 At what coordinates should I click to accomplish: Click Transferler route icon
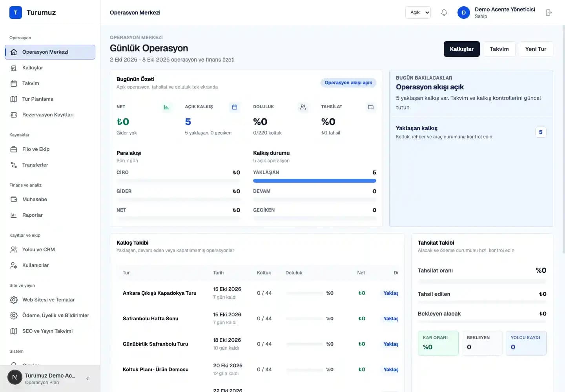14,165
